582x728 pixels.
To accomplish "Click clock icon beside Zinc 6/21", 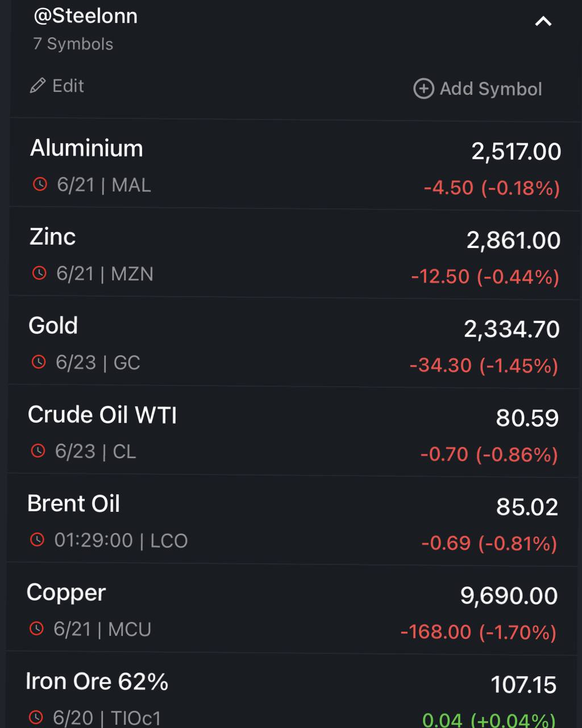I will pos(39,273).
